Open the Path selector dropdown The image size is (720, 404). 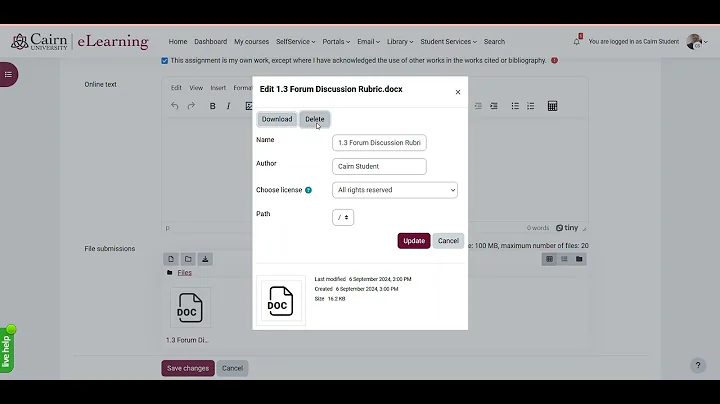(343, 217)
